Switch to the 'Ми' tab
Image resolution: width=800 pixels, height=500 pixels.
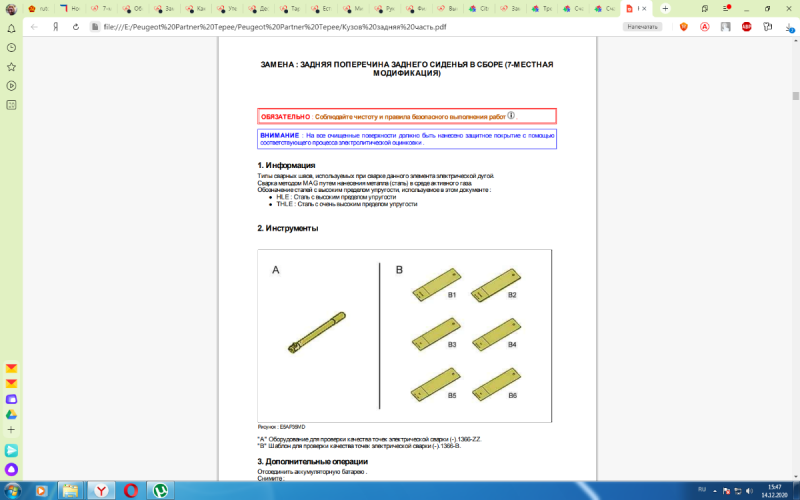click(x=353, y=9)
